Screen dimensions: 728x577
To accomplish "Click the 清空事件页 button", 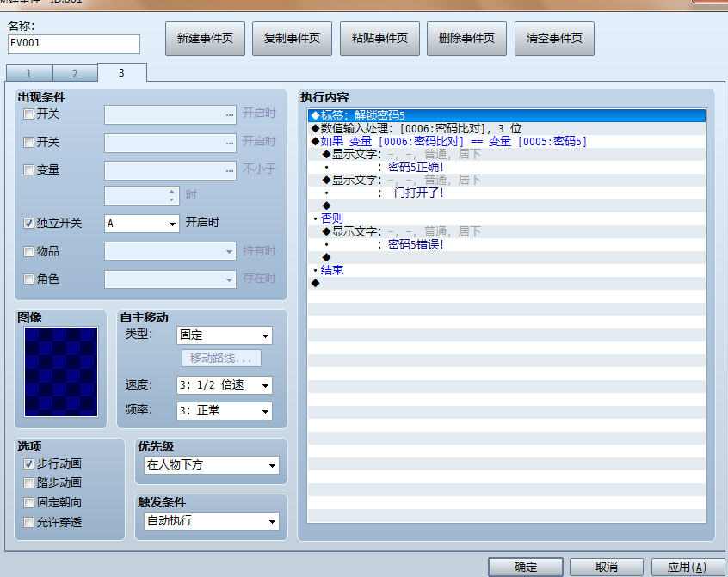I will pos(554,39).
